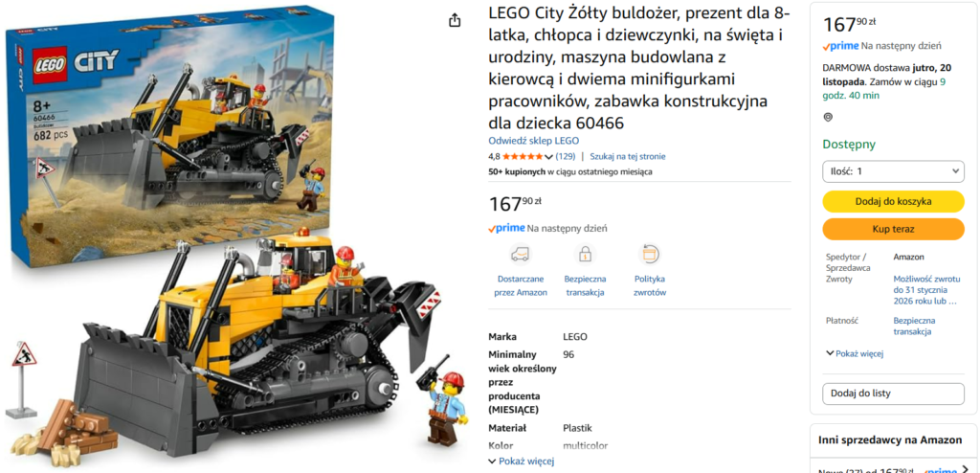The height and width of the screenshot is (473, 980).
Task: Expand the rating chevron next to stars
Action: (x=548, y=156)
